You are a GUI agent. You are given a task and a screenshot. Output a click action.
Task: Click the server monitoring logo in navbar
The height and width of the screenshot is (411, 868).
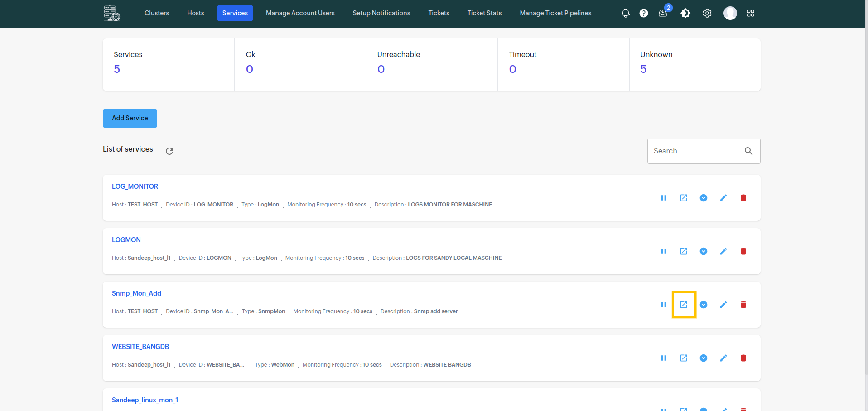click(112, 13)
